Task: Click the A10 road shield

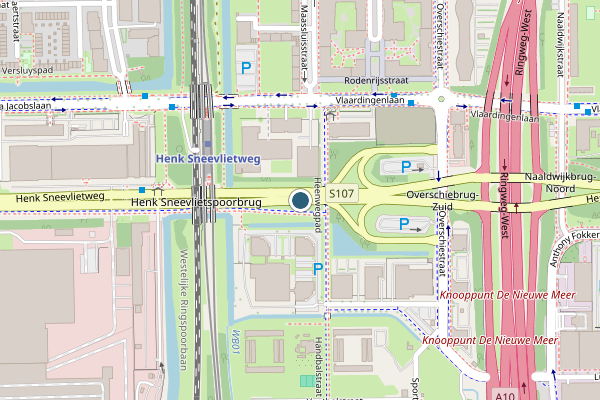Action: [x=504, y=395]
